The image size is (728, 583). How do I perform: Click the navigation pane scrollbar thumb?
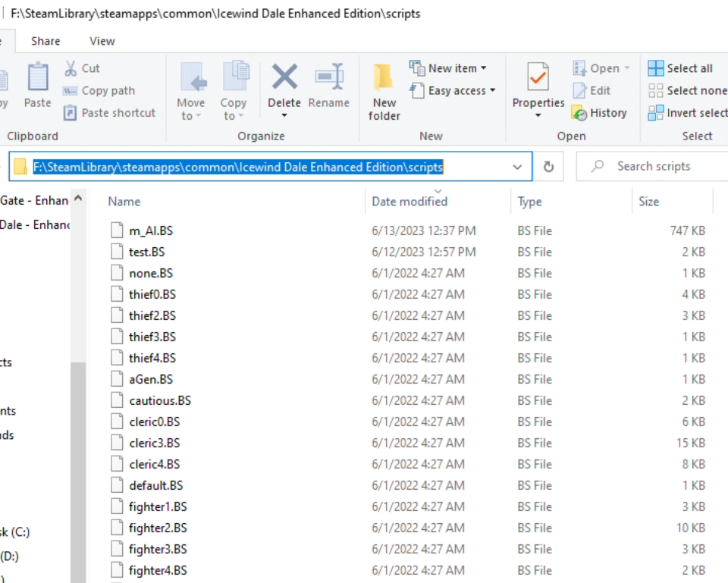coord(78,471)
